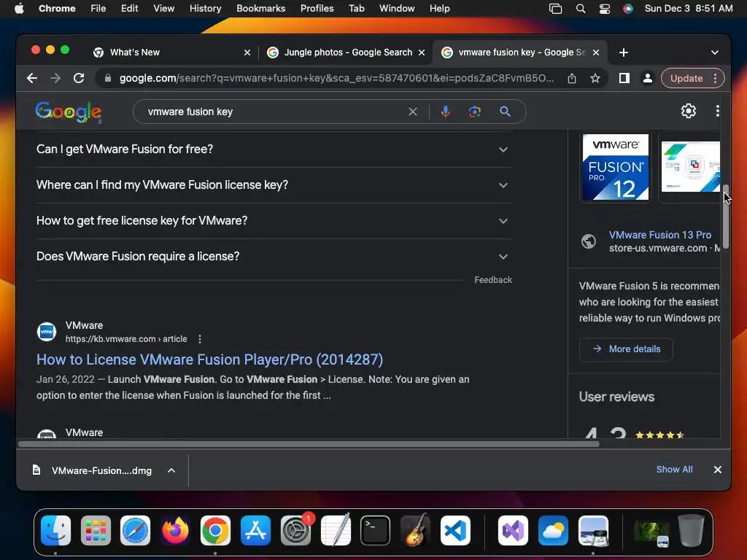747x560 pixels.
Task: Open options for the kb.vmware.com result
Action: click(200, 339)
